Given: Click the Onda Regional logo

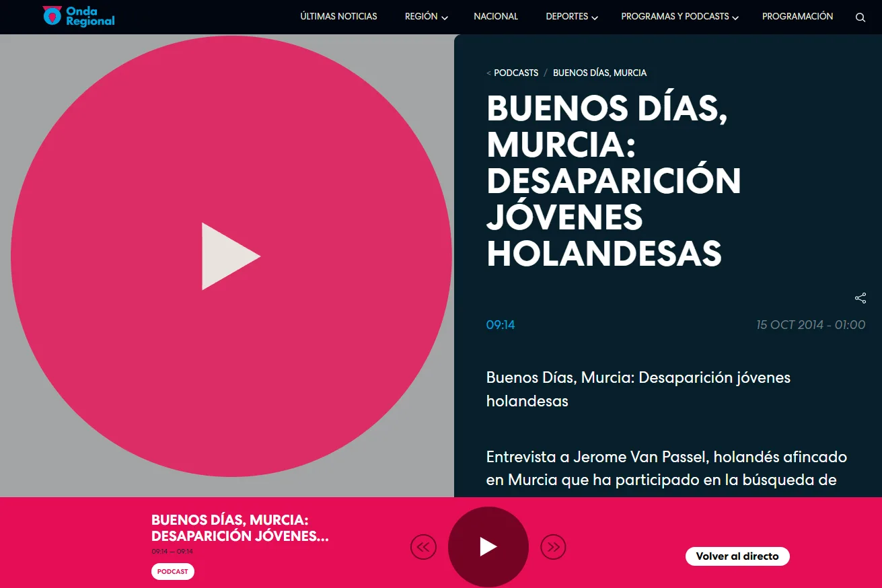Looking at the screenshot, I should (x=78, y=16).
